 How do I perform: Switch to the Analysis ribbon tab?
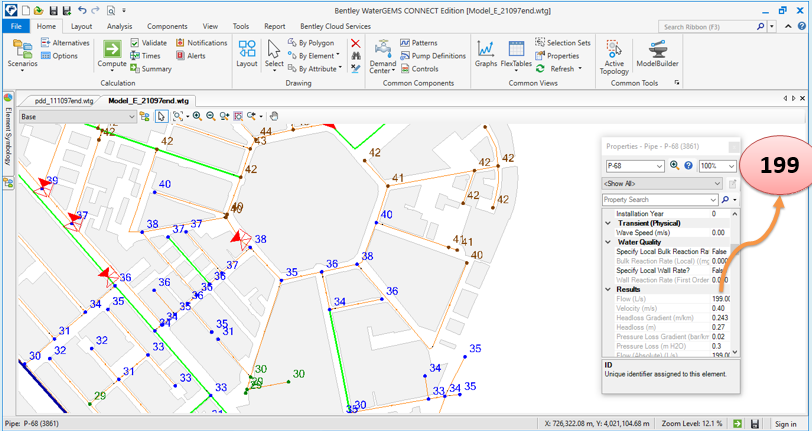click(120, 26)
